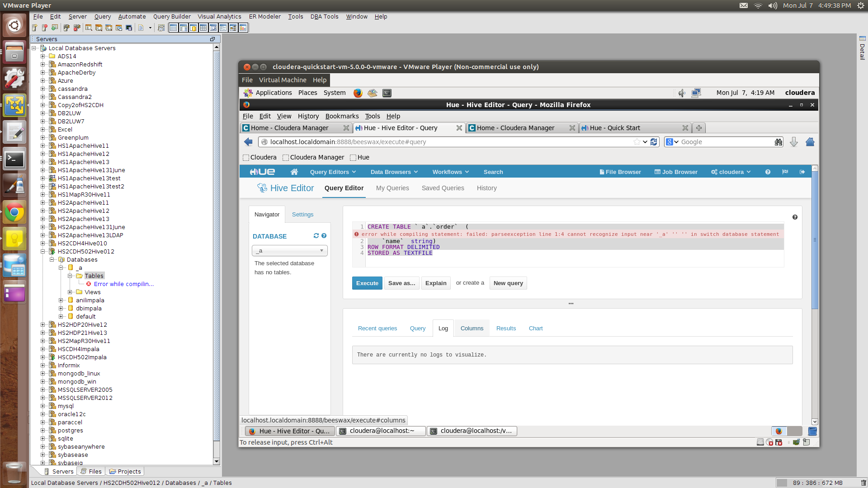Expand the Views tree node
The image size is (868, 488).
70,292
